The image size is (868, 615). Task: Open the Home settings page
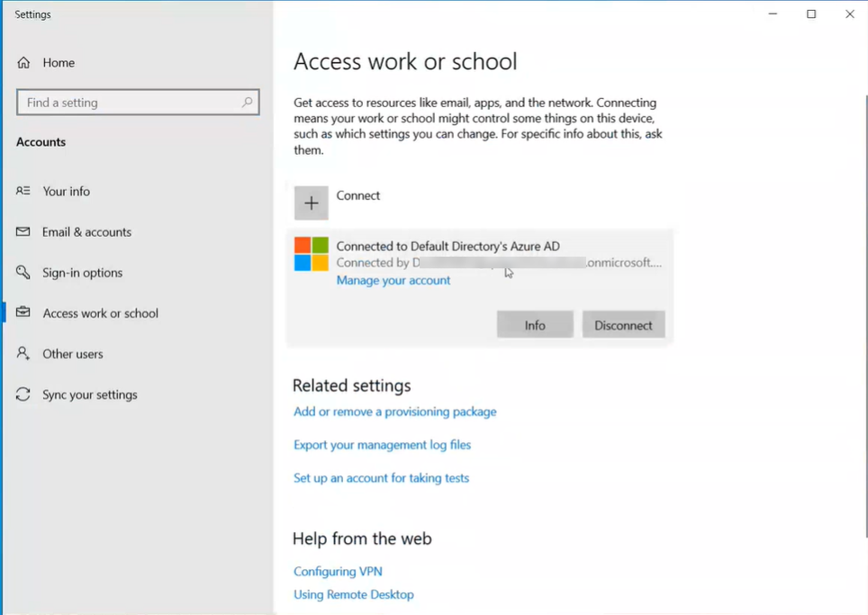coord(59,62)
